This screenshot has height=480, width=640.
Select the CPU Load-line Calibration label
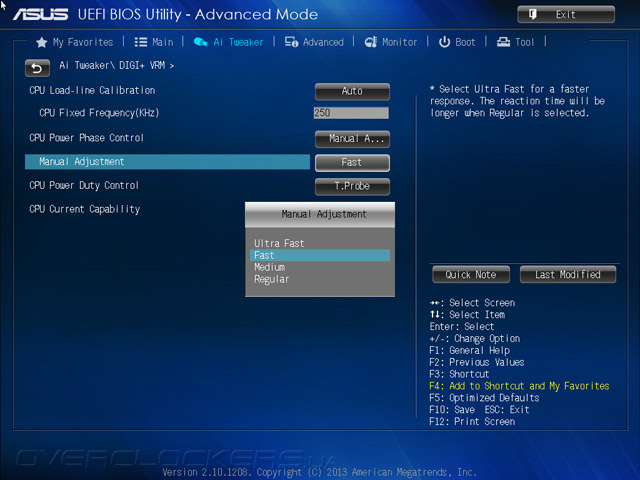tap(92, 91)
